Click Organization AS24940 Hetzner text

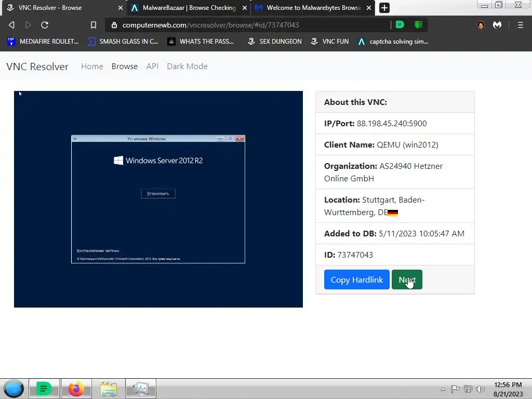[x=383, y=172]
